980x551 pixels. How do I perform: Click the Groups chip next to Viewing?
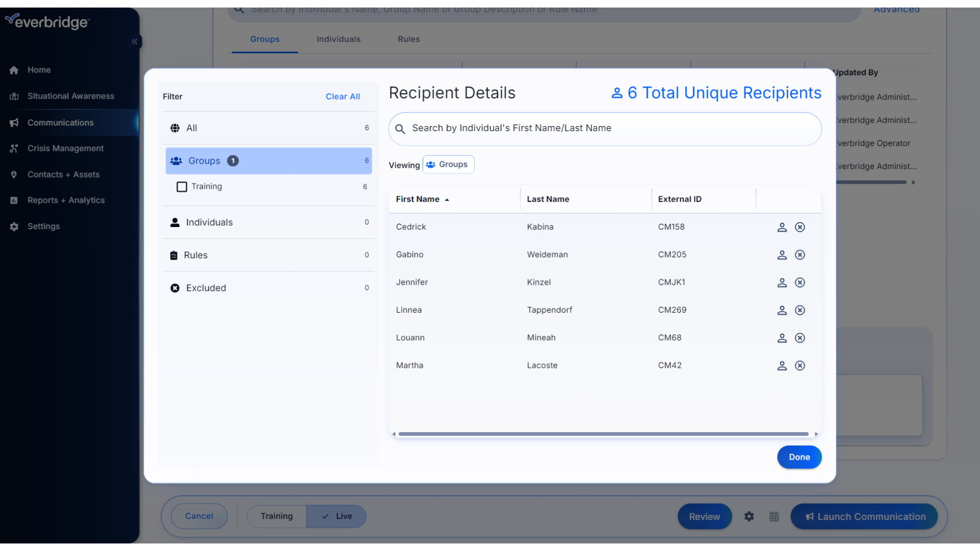(448, 164)
